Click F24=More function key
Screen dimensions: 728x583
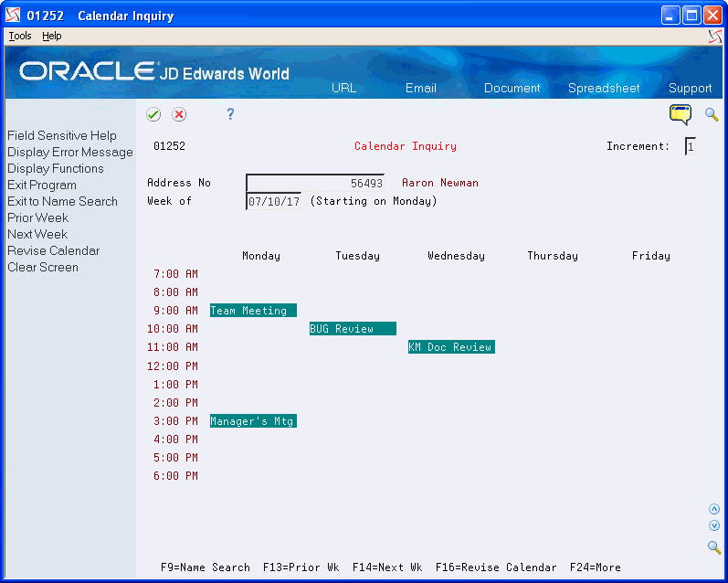[x=596, y=567]
